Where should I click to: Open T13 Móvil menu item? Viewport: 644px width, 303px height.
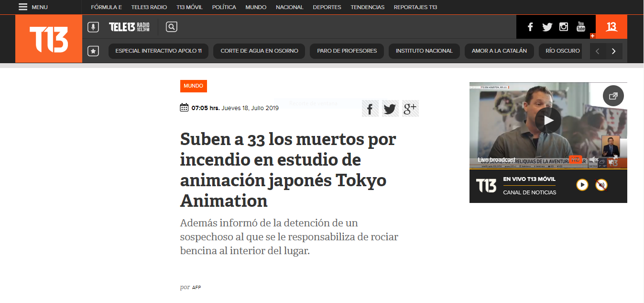(x=189, y=7)
